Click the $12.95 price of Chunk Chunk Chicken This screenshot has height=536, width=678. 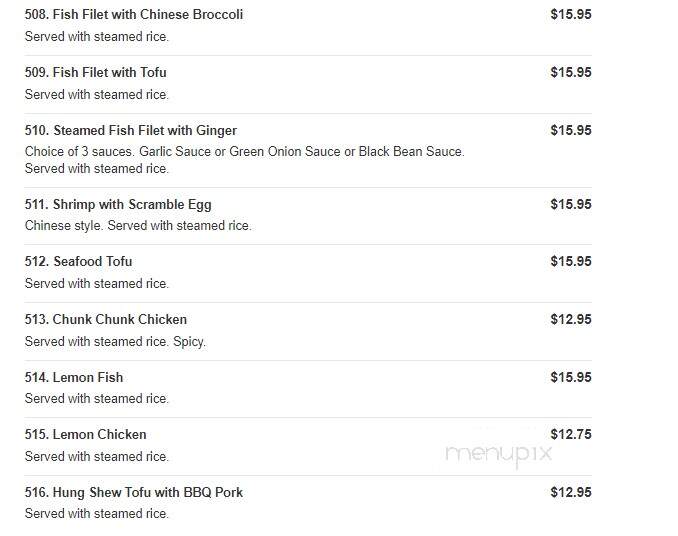tap(571, 319)
